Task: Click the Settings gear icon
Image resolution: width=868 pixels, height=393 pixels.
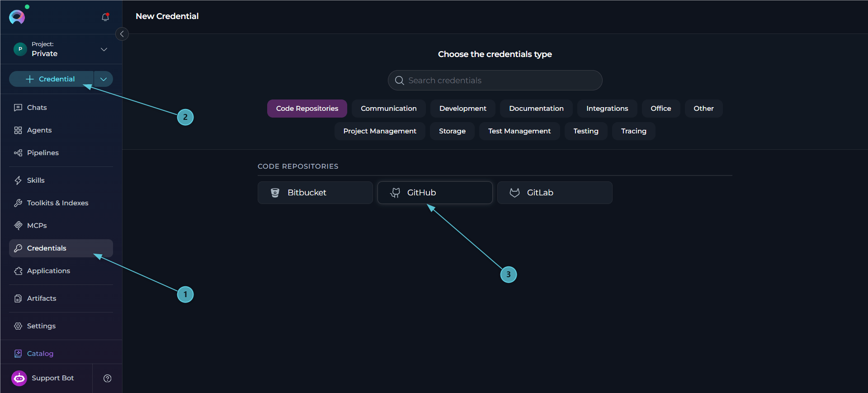Action: (18, 326)
